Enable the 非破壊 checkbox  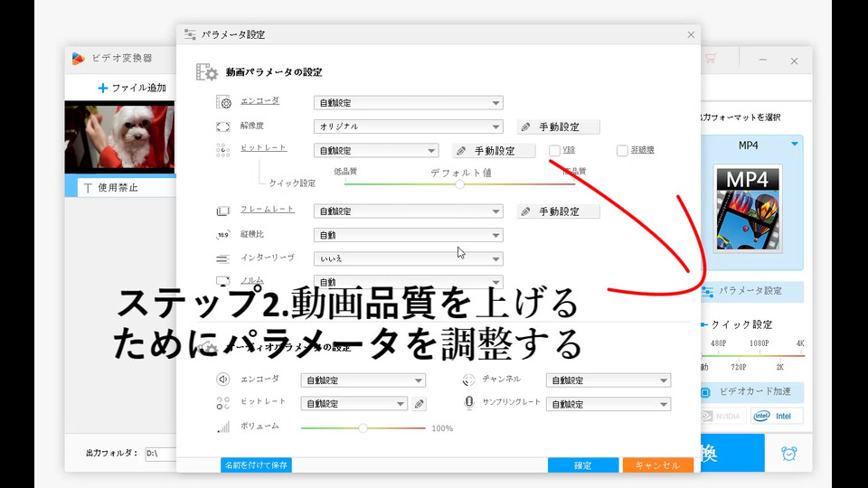click(622, 150)
